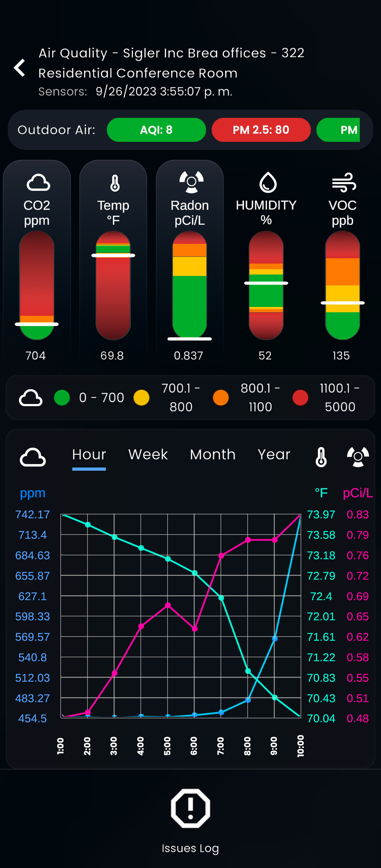Select the VOC ppb wind icon
This screenshot has width=381, height=868.
click(344, 182)
